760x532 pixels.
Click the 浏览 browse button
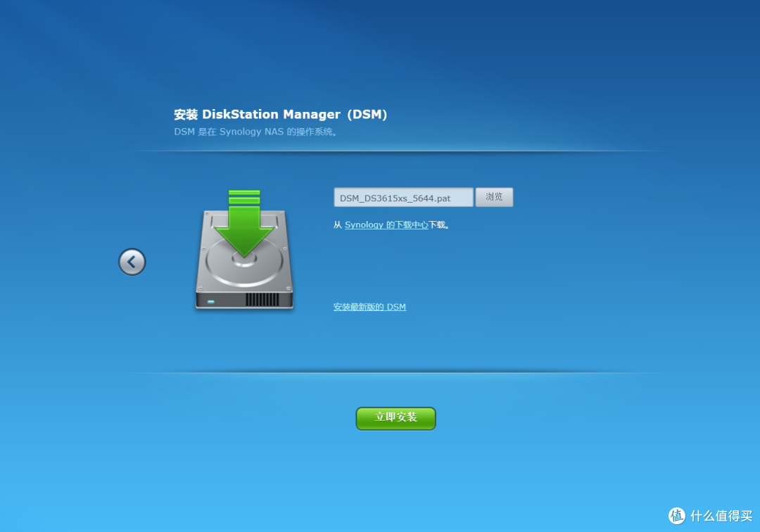(x=494, y=197)
